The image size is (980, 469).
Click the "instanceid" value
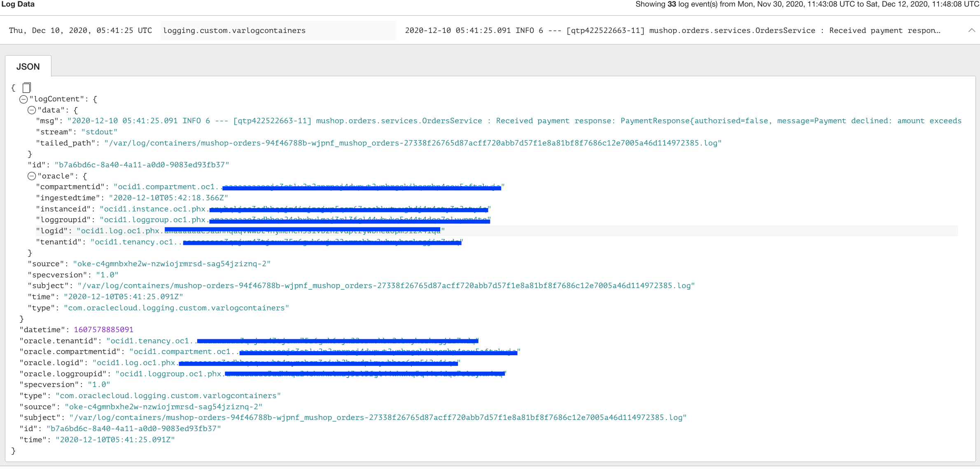point(295,209)
